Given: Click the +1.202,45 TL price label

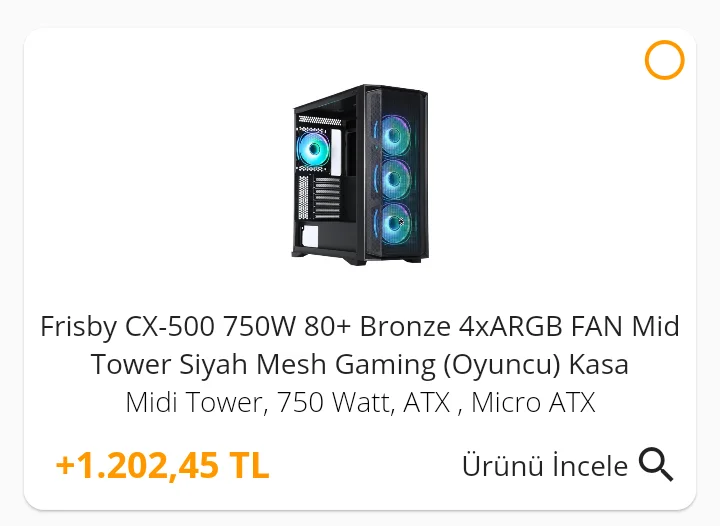Looking at the screenshot, I should [162, 465].
